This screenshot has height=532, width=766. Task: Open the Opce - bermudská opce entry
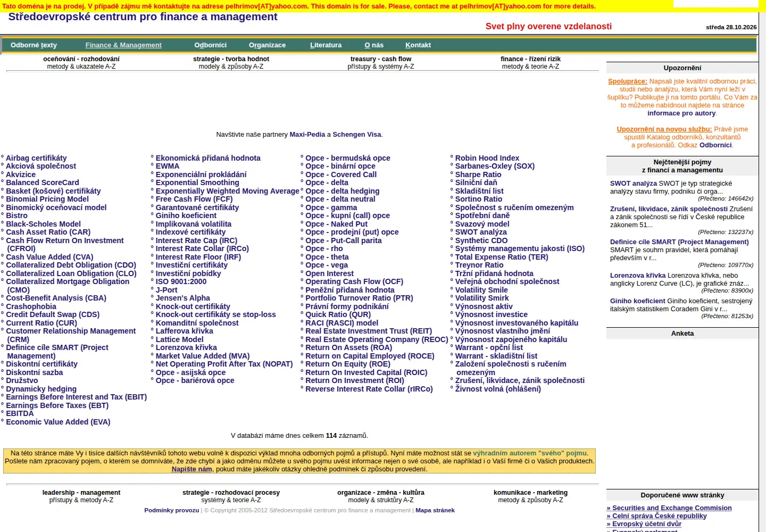point(348,158)
